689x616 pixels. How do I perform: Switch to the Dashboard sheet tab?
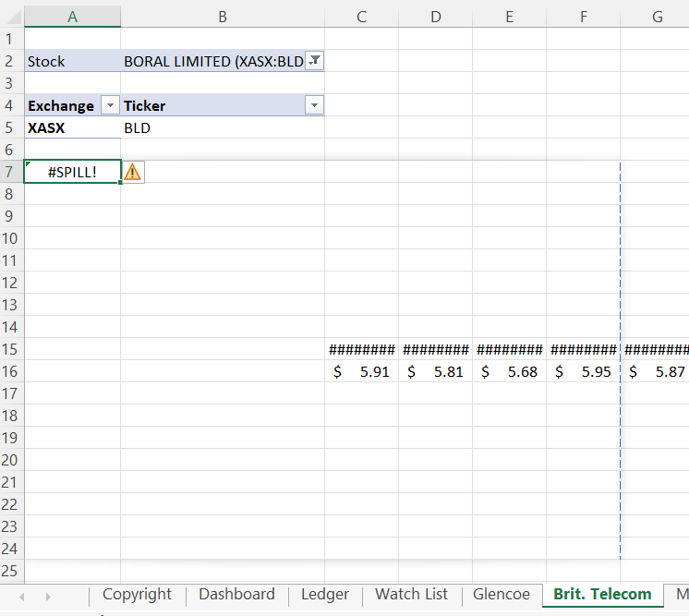coord(236,594)
